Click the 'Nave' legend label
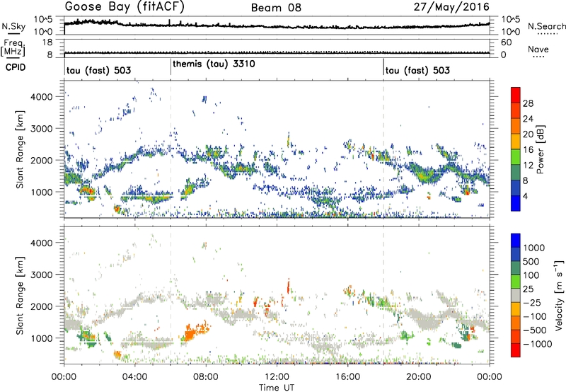The image size is (566, 392). [538, 49]
